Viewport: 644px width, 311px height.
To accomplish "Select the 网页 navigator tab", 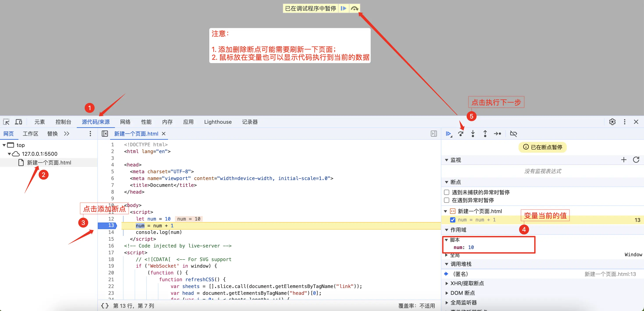I will click(x=9, y=134).
